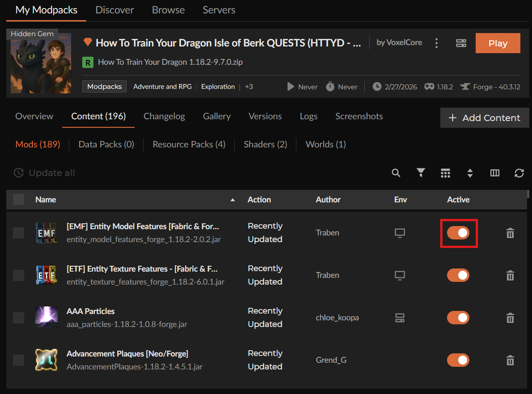This screenshot has height=394, width=532.
Task: Click the Dragon modpack cover thumbnail
Action: 41,63
